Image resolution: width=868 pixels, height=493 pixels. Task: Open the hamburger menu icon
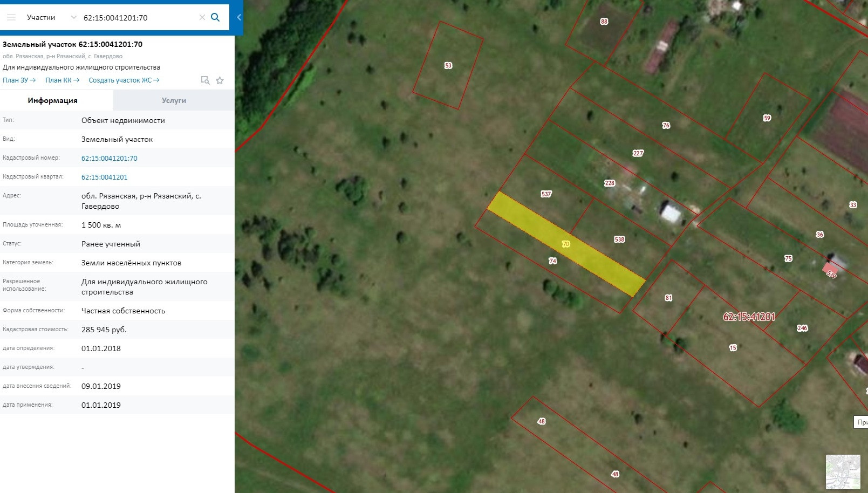pos(11,17)
